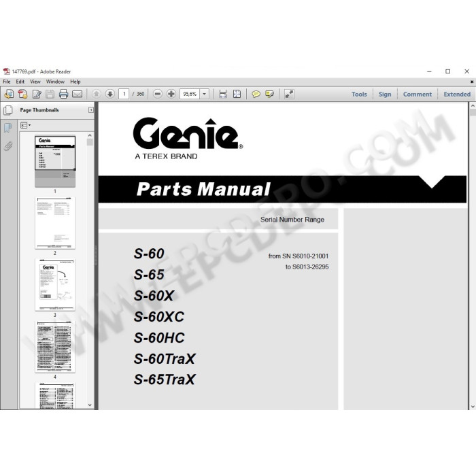Click the create PDF online icon

(x=9, y=94)
